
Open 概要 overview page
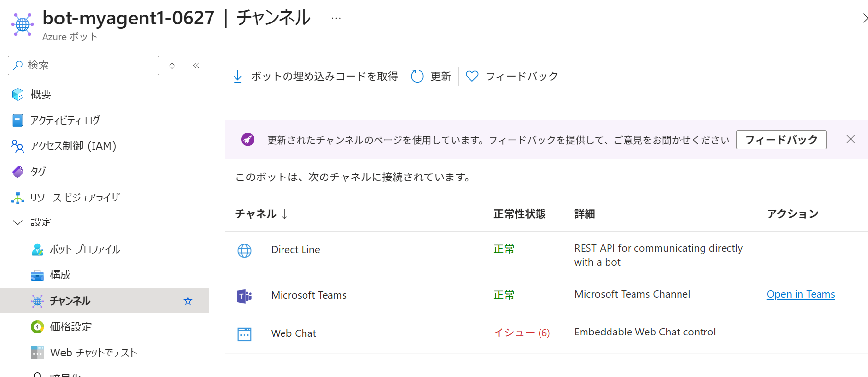[x=41, y=94]
